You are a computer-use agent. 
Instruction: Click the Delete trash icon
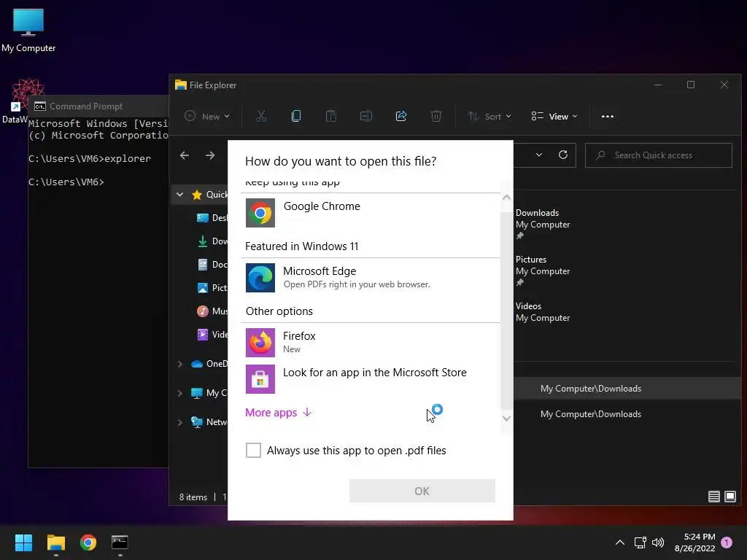pyautogui.click(x=436, y=116)
